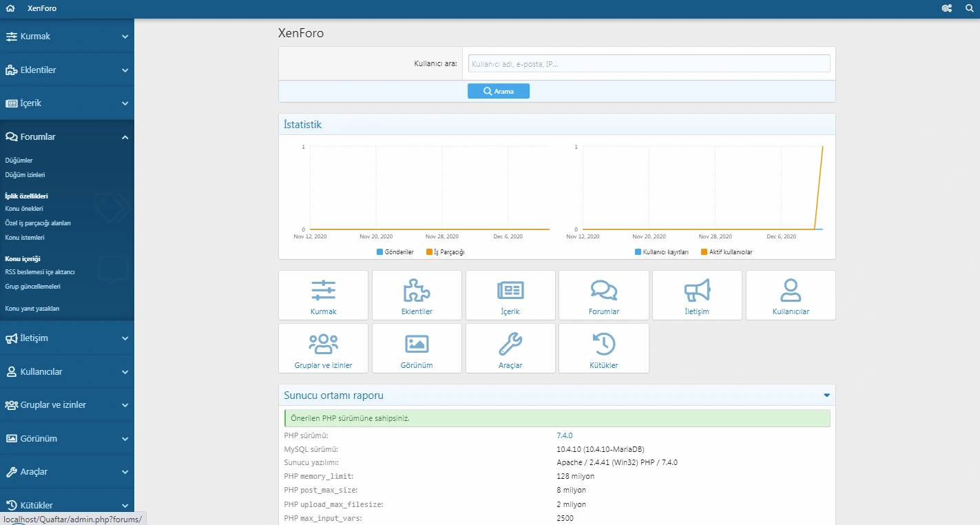
Task: Open Konu istemleri submenu item
Action: (25, 238)
